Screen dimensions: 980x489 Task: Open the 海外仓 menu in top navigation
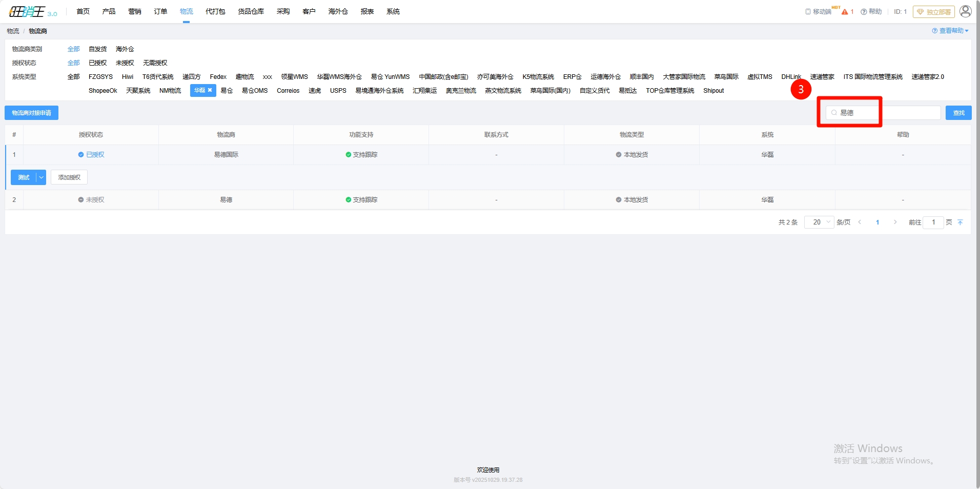tap(338, 11)
